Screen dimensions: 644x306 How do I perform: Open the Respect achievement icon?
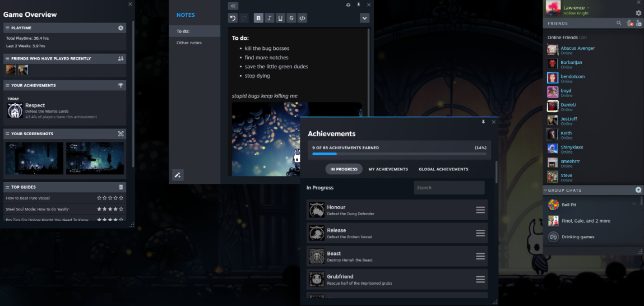pos(15,110)
